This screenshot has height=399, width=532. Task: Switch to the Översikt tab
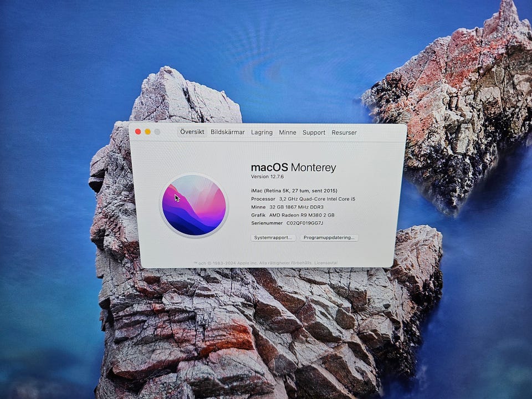pos(192,132)
